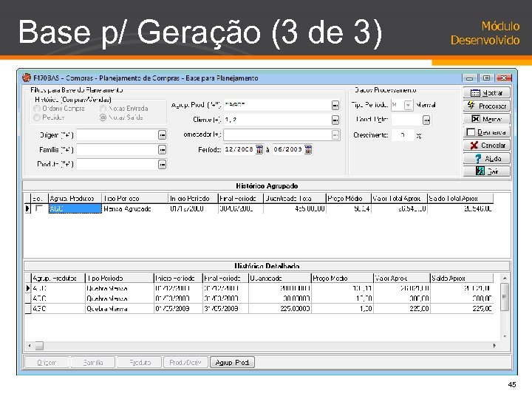532x399 pixels.
Task: Open lookup button next to Origem field
Action: [x=162, y=135]
